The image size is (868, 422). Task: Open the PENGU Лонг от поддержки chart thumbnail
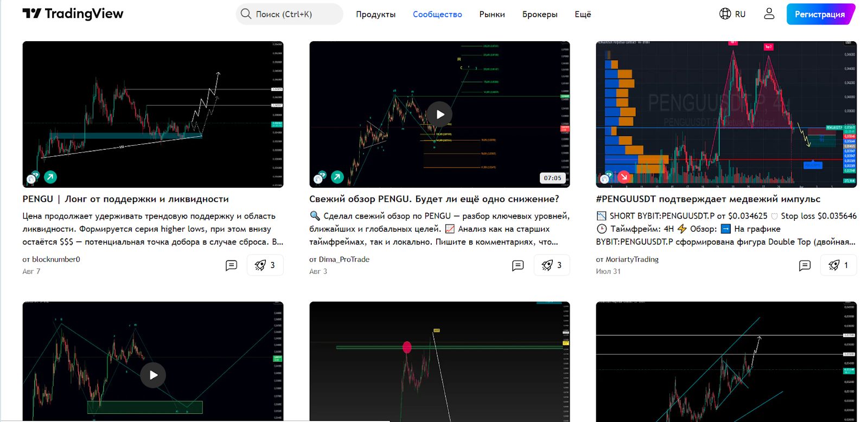pos(153,114)
